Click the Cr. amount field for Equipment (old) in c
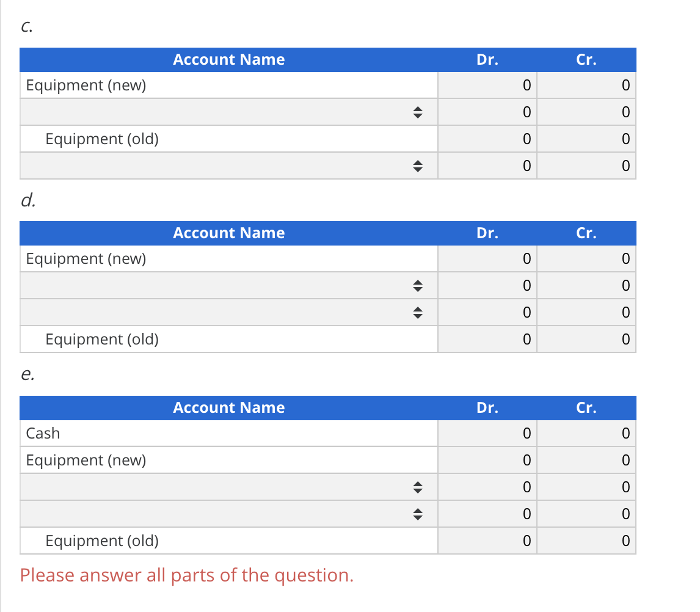Screen dimensions: 700x612 (x=586, y=139)
